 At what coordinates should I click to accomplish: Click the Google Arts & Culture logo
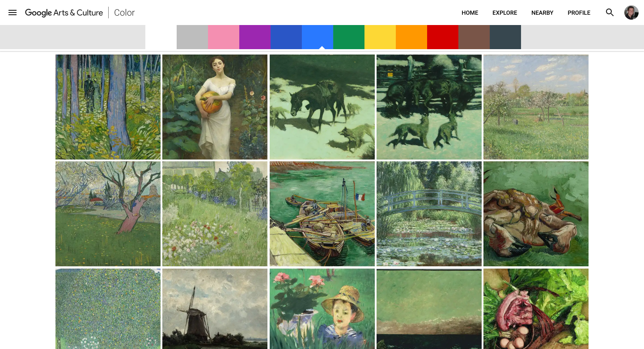pos(64,13)
